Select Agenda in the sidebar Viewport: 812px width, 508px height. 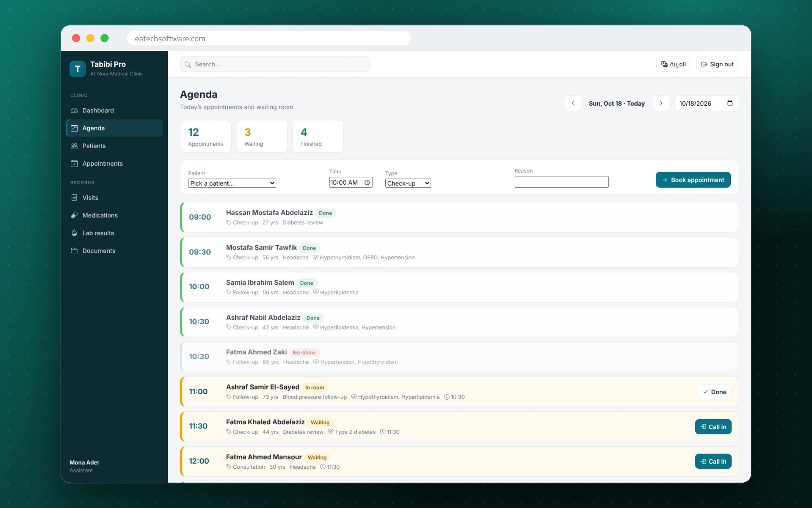click(x=114, y=128)
